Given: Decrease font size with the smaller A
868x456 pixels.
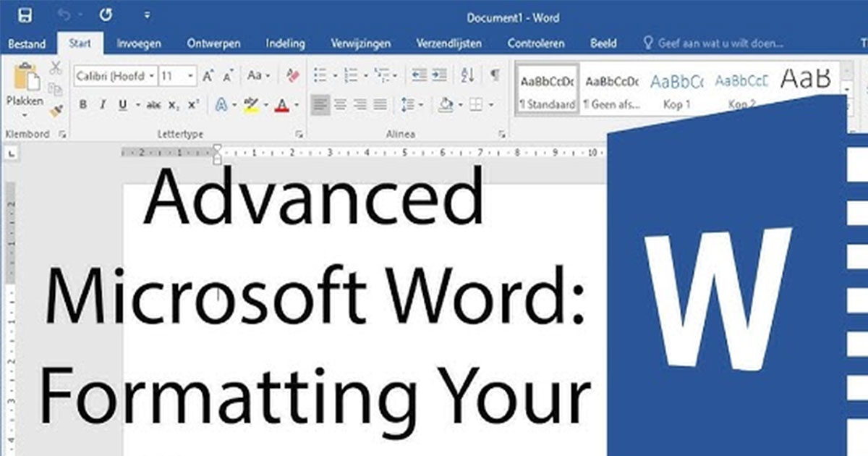Looking at the screenshot, I should click(x=229, y=75).
